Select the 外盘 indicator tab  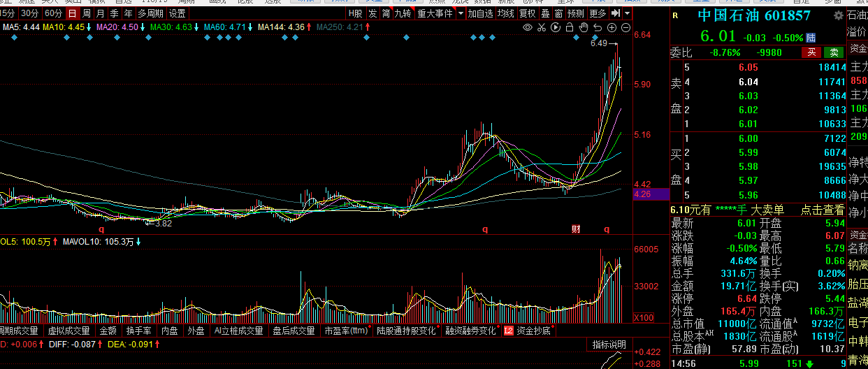(196, 331)
